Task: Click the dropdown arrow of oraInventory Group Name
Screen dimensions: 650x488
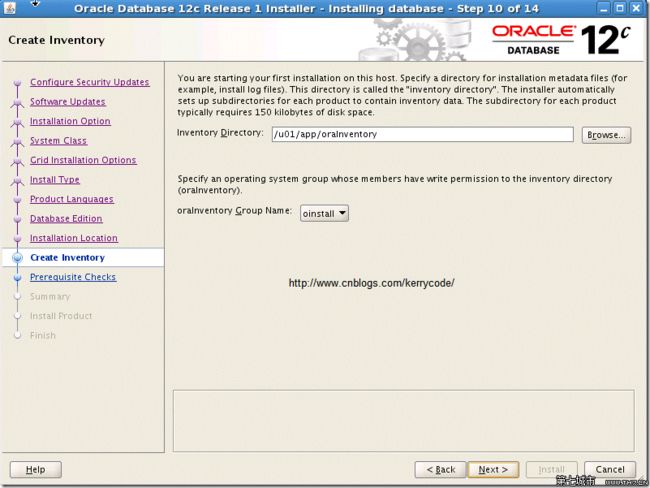Action: coord(342,213)
